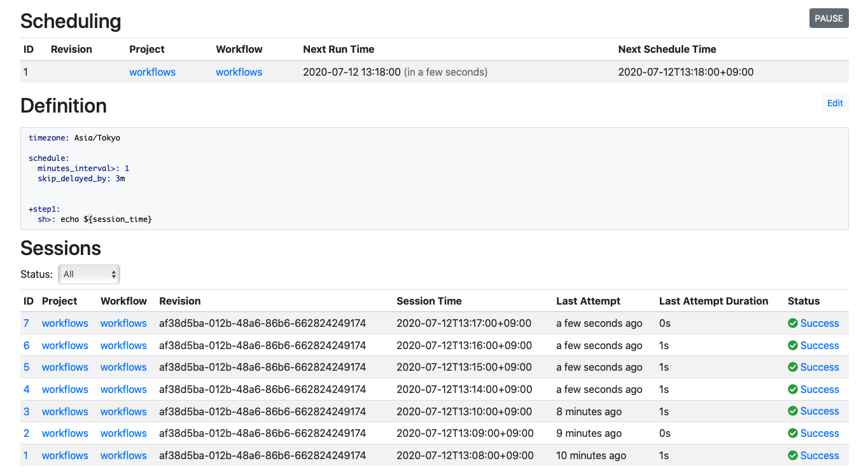Open the Status filter dropdown
Image resolution: width=868 pixels, height=475 pixels.
(89, 274)
